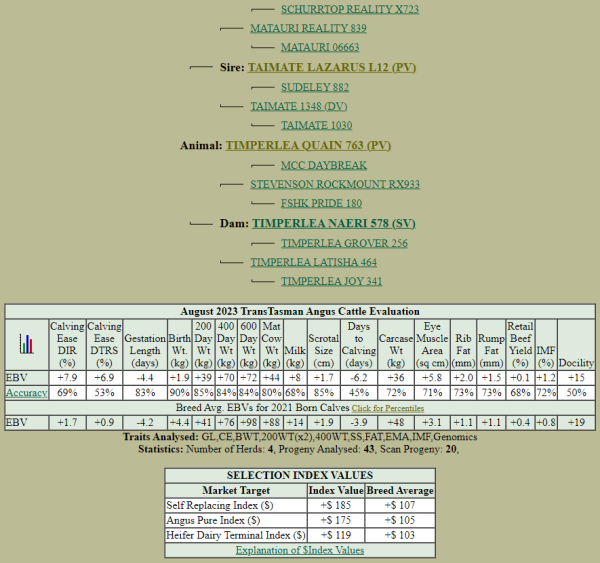This screenshot has width=600, height=563.
Task: Click breed average +$ 107
Action: coord(400,506)
